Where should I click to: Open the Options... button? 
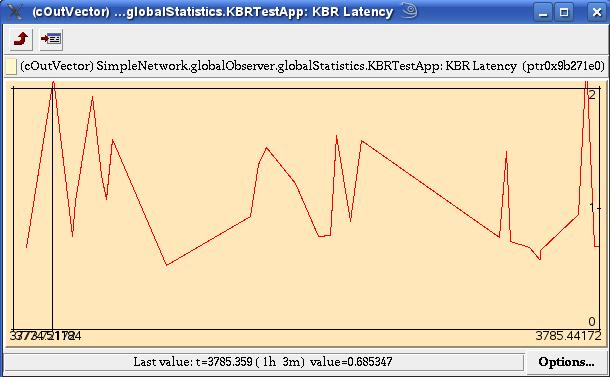point(566,362)
